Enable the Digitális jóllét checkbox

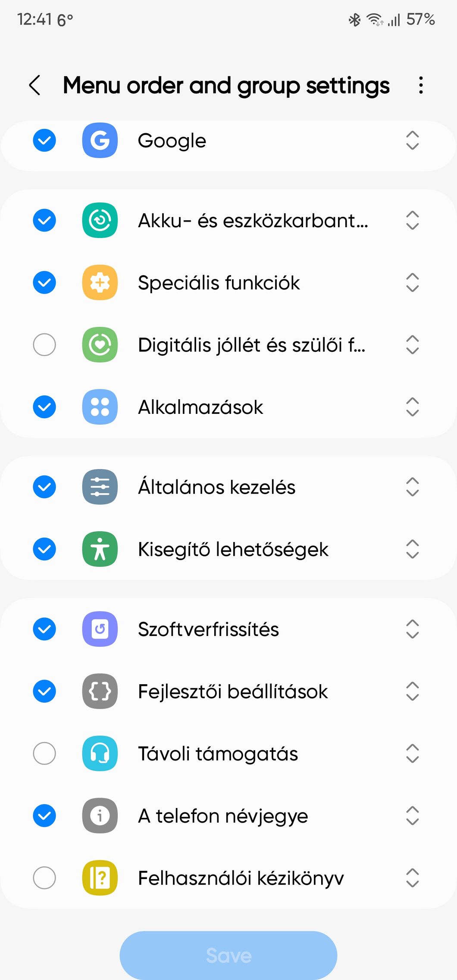[x=44, y=345]
